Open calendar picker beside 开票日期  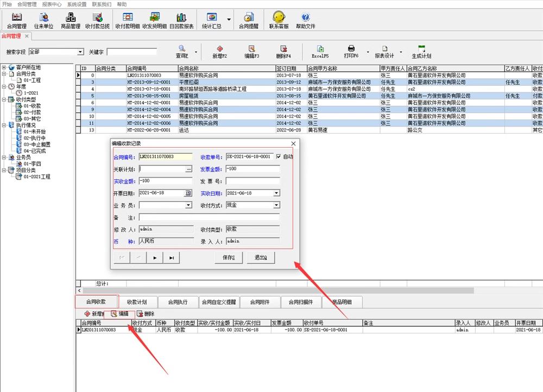click(188, 193)
